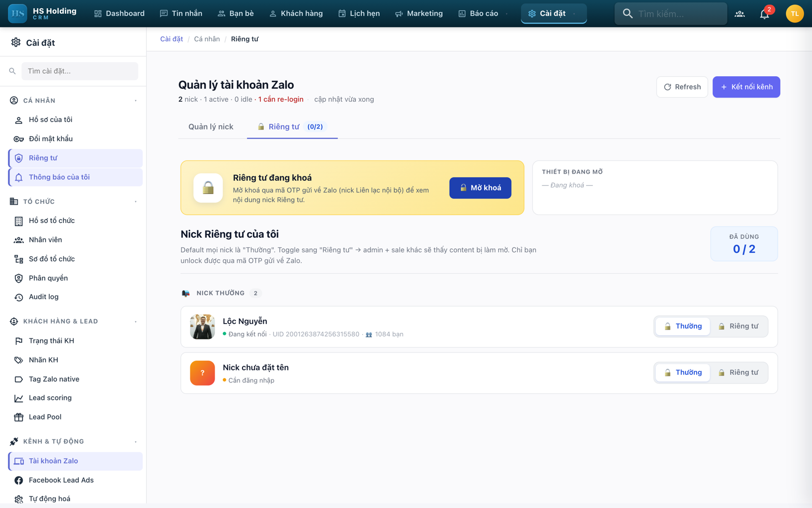The image size is (812, 508).
Task: Click the Refresh button
Action: 682,87
